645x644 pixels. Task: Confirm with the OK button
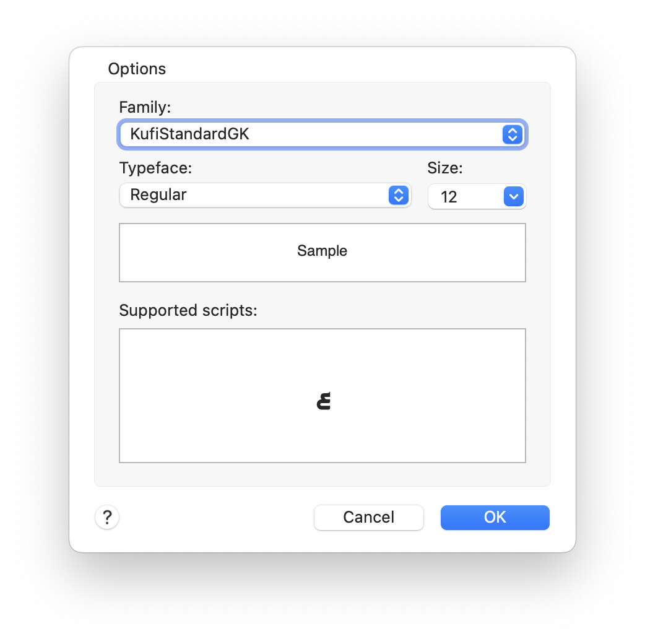495,517
